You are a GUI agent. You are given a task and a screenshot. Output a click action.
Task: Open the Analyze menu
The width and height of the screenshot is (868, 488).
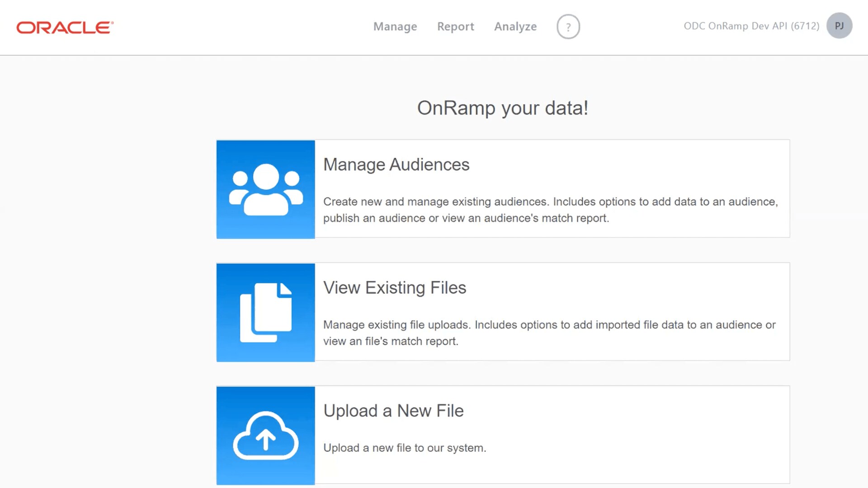pyautogui.click(x=515, y=27)
